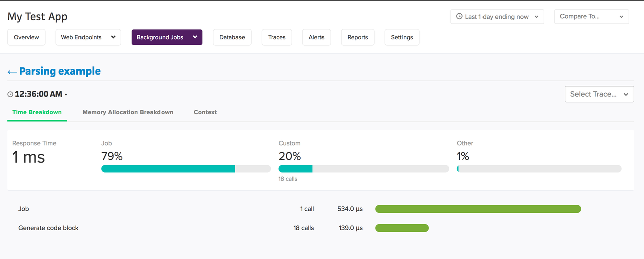
Task: Click the Job row label in the list
Action: coord(24,209)
